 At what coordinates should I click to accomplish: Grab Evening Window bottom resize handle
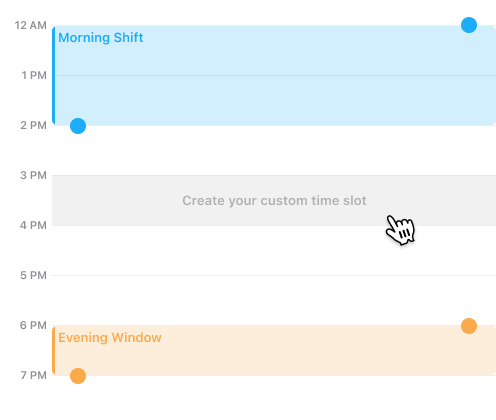[x=78, y=376]
